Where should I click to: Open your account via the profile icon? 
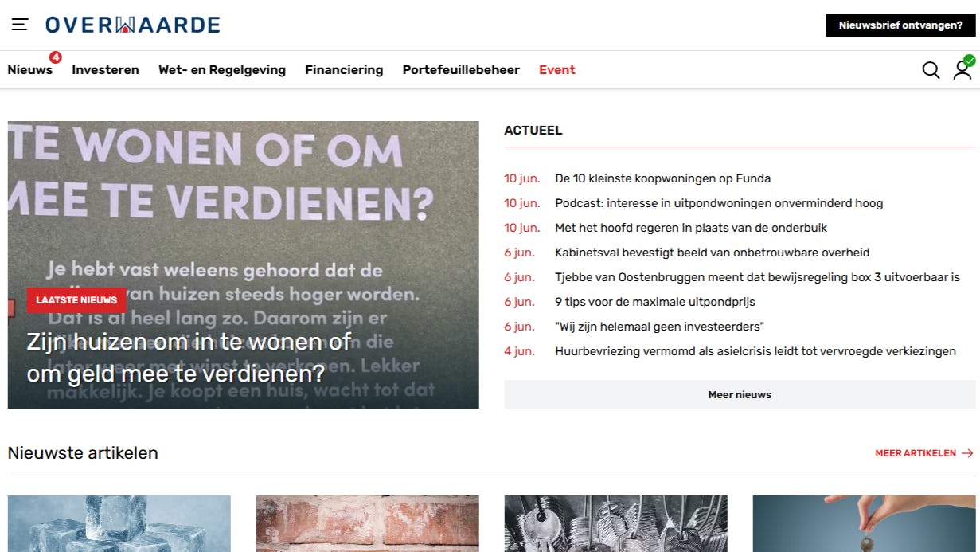click(x=962, y=70)
